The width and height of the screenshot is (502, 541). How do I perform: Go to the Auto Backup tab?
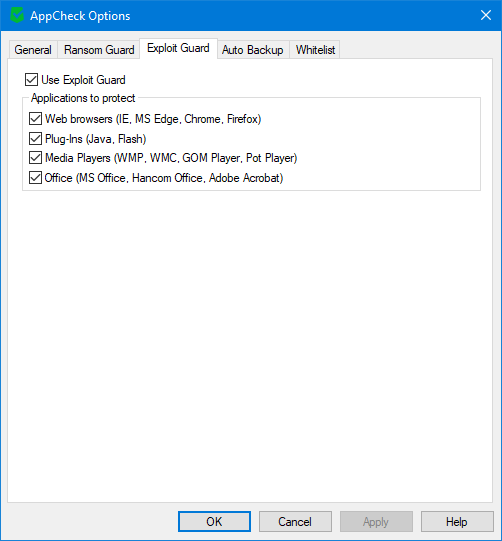click(x=253, y=50)
